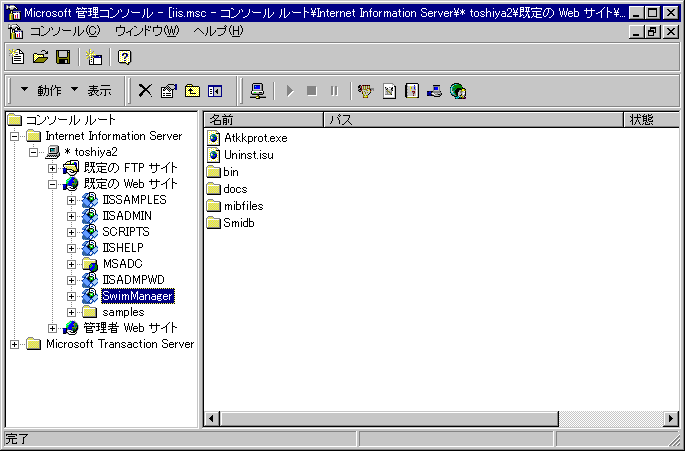Viewport: 685px width, 451px height.
Task: Save the console with the floppy disk icon
Action: point(63,57)
